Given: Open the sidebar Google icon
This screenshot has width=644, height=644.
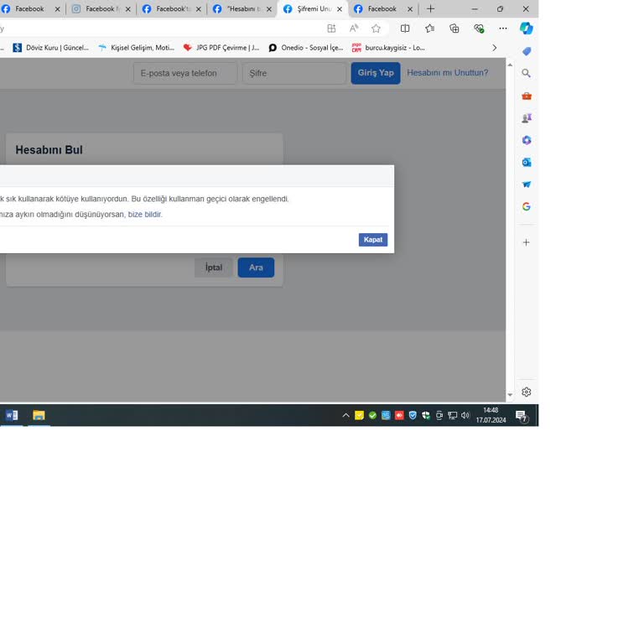Looking at the screenshot, I should (527, 206).
